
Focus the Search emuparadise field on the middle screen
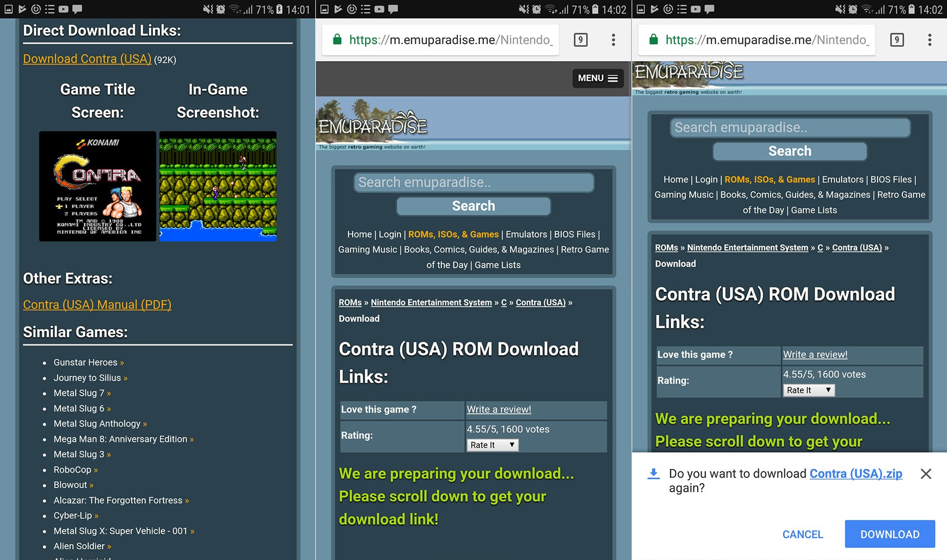[x=473, y=183]
